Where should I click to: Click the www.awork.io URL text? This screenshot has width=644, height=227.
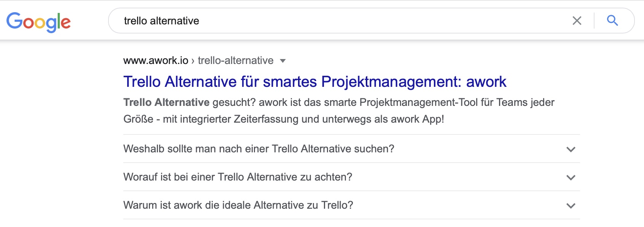coord(156,60)
